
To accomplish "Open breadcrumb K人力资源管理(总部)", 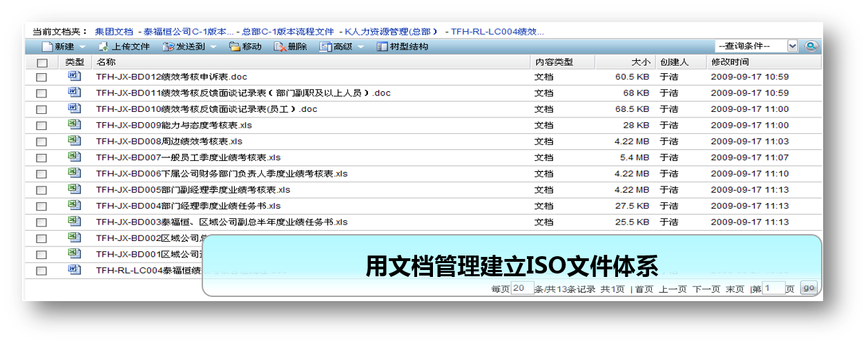I will (x=392, y=32).
